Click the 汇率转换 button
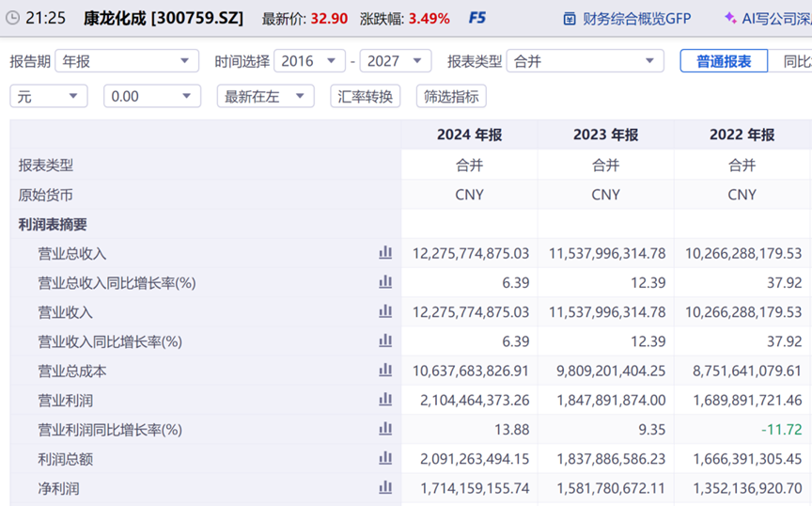This screenshot has width=812, height=506. point(366,96)
